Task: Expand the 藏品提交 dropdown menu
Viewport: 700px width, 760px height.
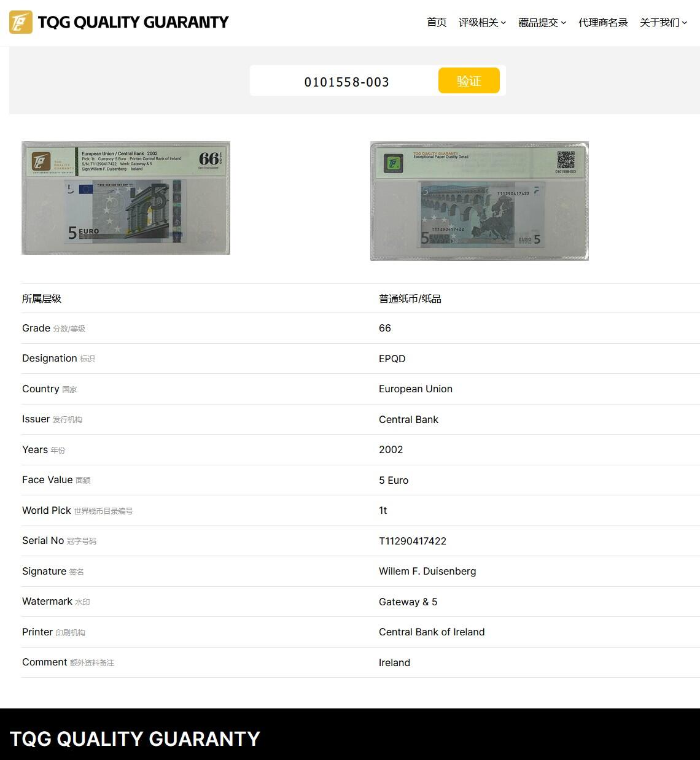Action: pos(542,22)
